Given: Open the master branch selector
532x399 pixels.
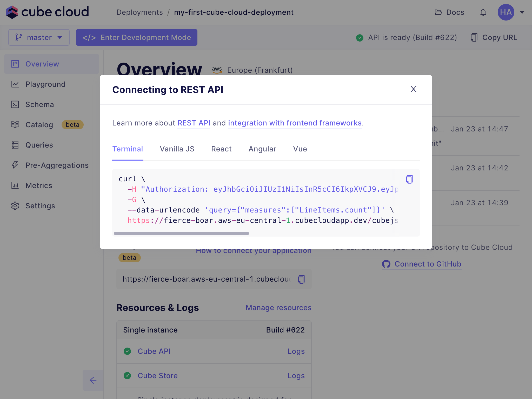Looking at the screenshot, I should (39, 37).
